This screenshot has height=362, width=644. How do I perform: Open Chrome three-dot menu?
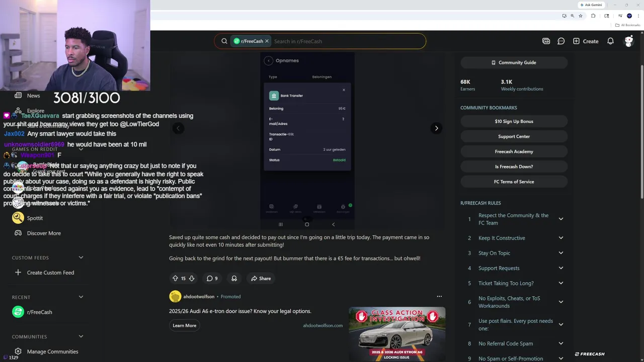tap(638, 16)
